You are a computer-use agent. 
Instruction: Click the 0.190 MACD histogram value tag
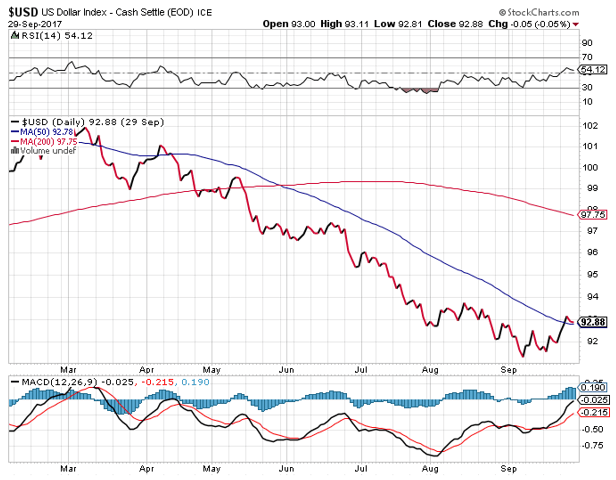tap(592, 387)
